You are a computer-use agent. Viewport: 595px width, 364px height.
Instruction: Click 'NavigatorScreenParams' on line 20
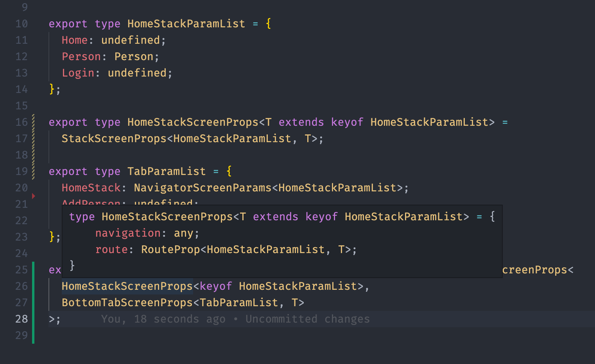[203, 188]
